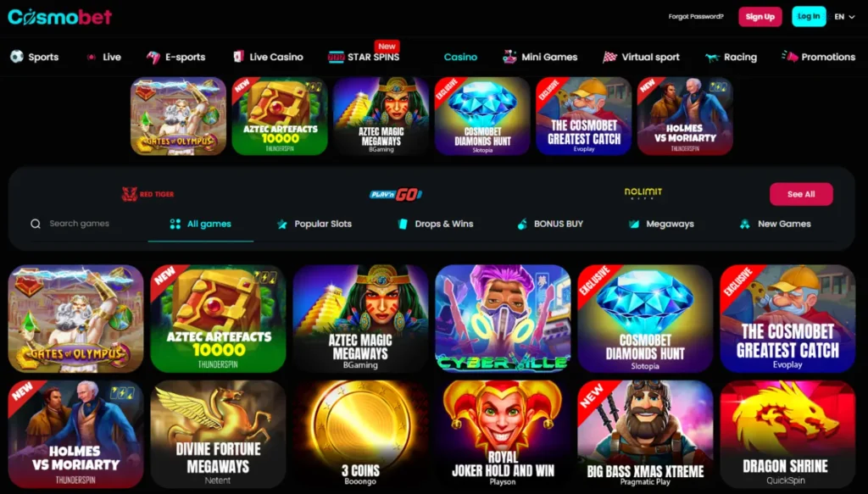Open Mini Games joystick icon

pos(509,57)
